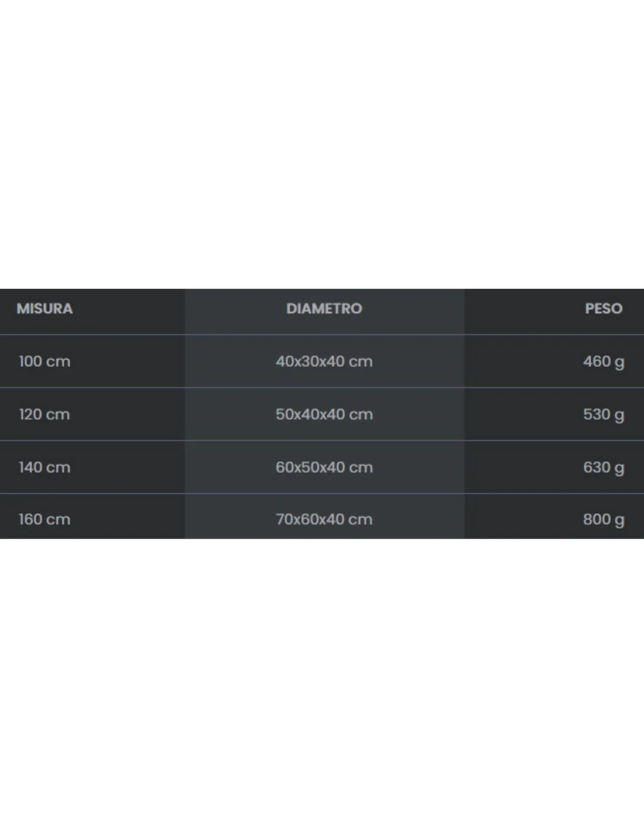Click the PESO column header
This screenshot has height=833, width=644.
[604, 309]
